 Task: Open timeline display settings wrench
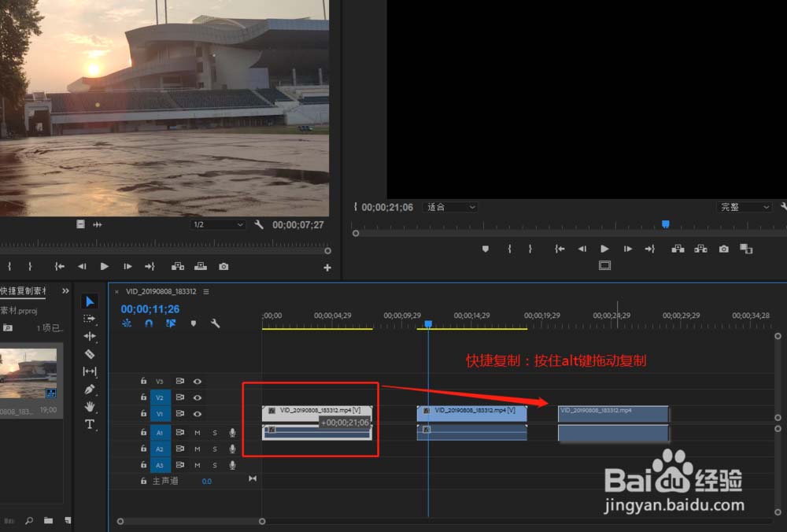click(215, 323)
